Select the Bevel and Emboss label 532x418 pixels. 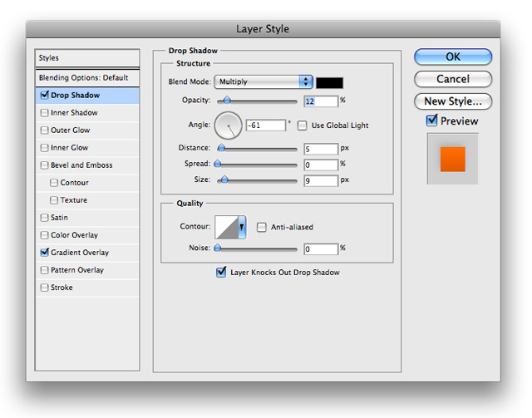click(81, 165)
